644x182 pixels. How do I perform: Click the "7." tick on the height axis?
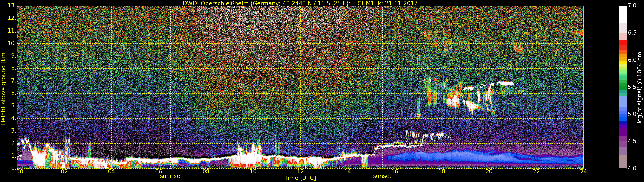tap(13, 81)
